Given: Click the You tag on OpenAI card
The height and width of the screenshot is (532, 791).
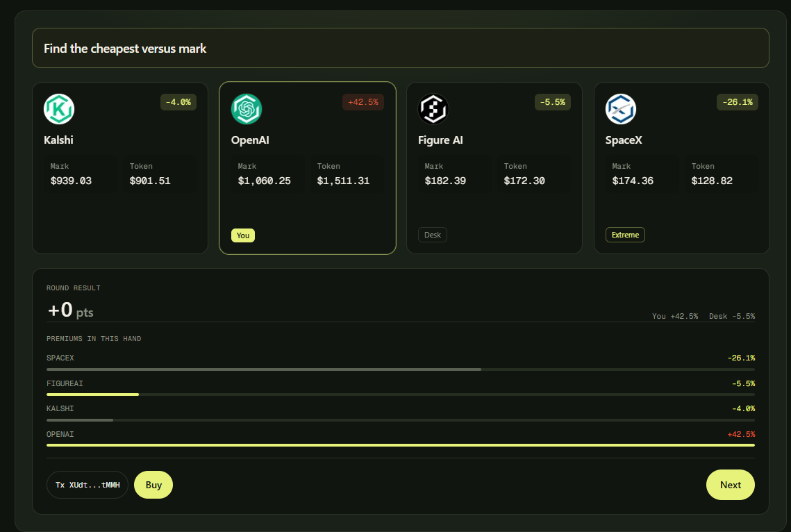Looking at the screenshot, I should 243,235.
